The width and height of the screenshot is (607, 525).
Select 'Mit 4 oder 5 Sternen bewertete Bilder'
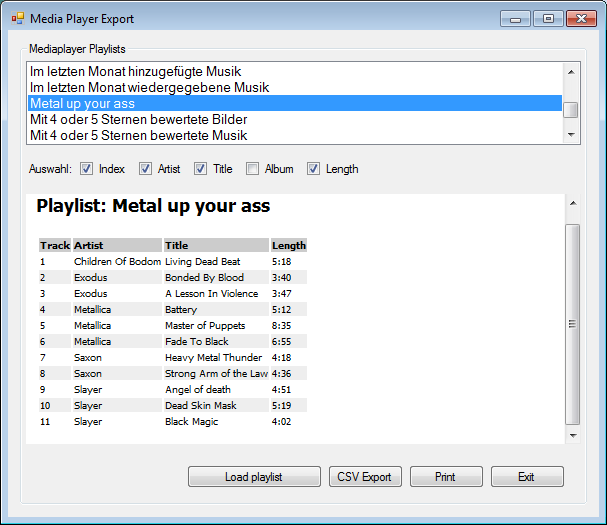(x=295, y=119)
